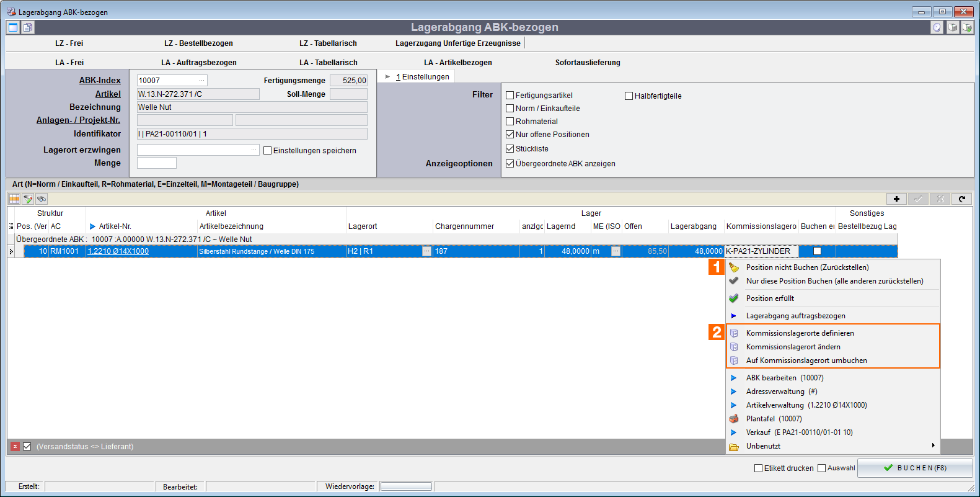
Task: Open Lagerort ellipsis in row H2 | R1
Action: pos(426,251)
